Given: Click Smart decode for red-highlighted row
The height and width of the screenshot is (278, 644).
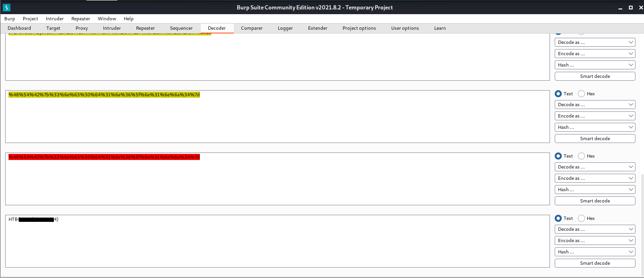Looking at the screenshot, I should coord(595,201).
